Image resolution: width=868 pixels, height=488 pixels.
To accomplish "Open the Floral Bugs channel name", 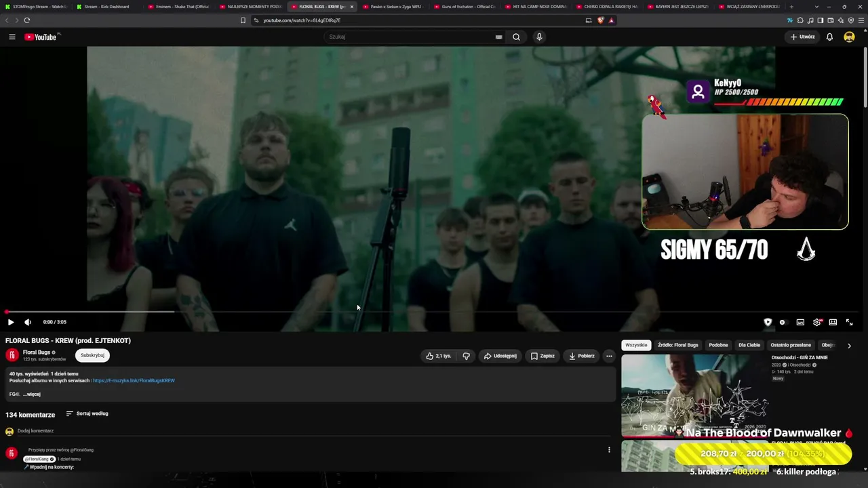I will [37, 352].
